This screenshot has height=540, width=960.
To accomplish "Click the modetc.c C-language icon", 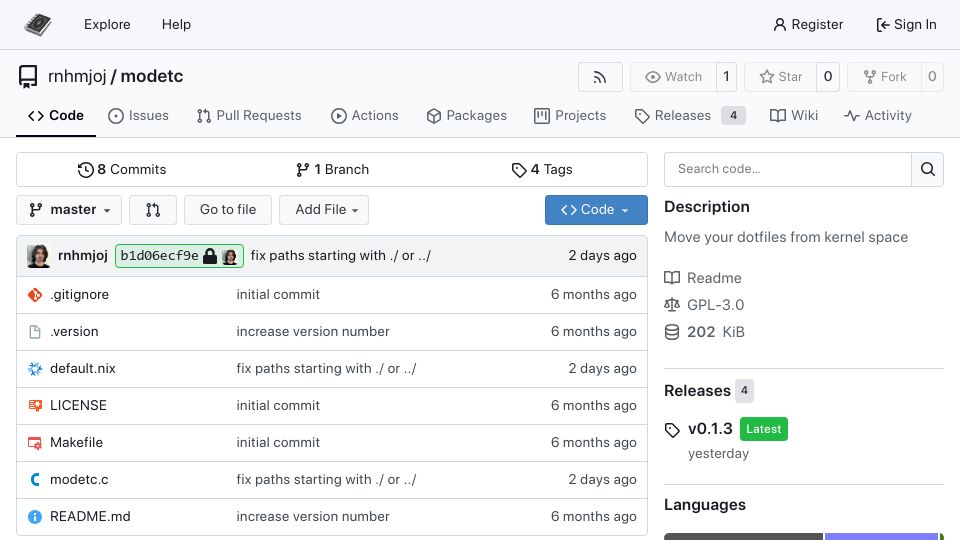I will coord(35,479).
